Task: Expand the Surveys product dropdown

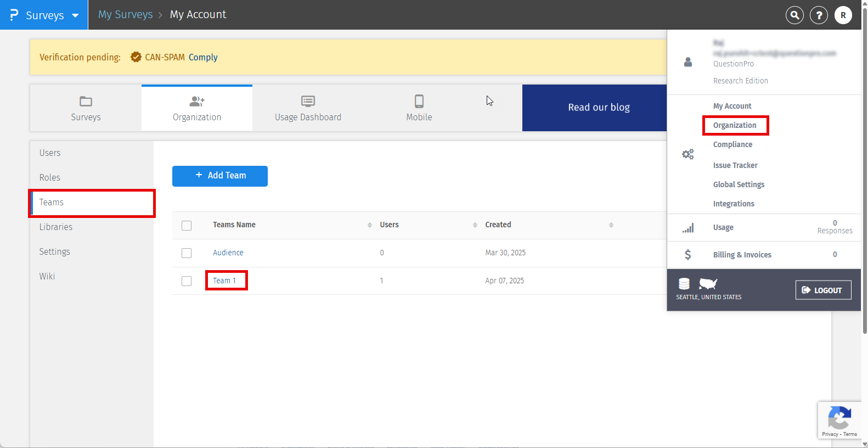Action: (75, 15)
